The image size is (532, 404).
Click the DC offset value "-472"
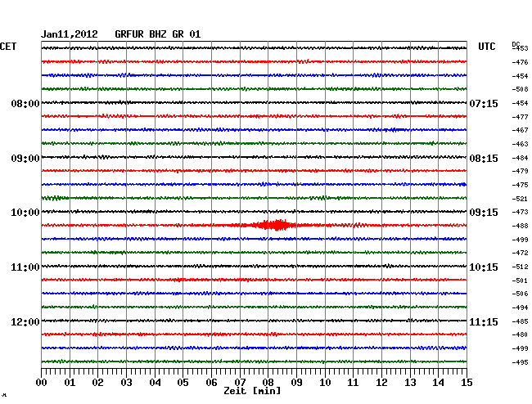point(520,253)
